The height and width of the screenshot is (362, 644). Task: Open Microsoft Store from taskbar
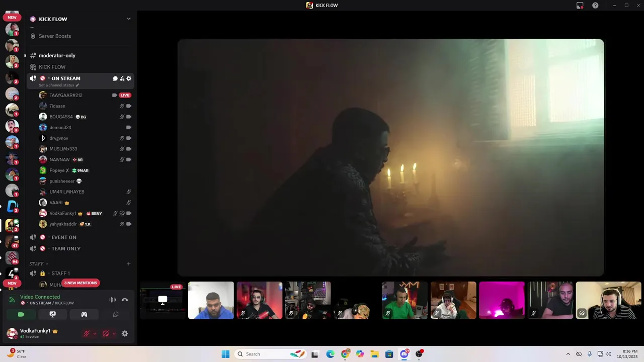tap(389, 354)
